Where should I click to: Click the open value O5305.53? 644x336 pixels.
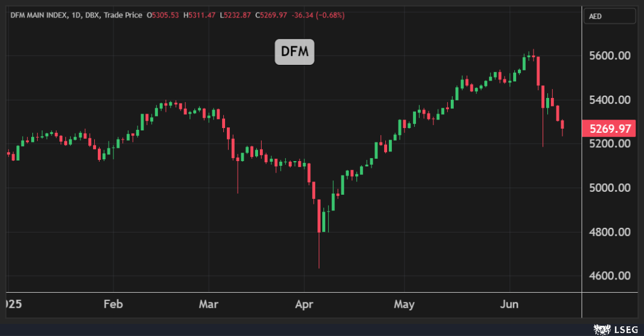(163, 15)
